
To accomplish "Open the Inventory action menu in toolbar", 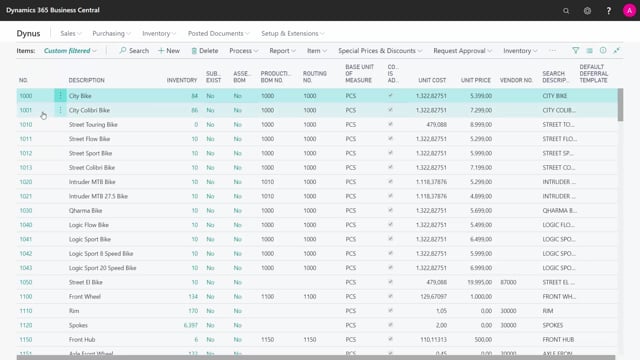I will click(x=520, y=51).
